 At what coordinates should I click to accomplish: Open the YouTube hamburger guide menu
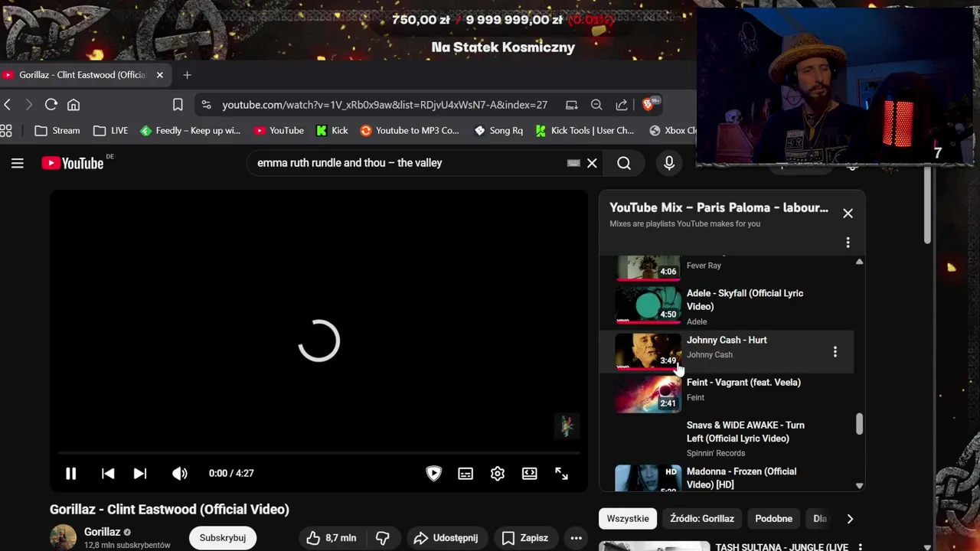coord(18,163)
